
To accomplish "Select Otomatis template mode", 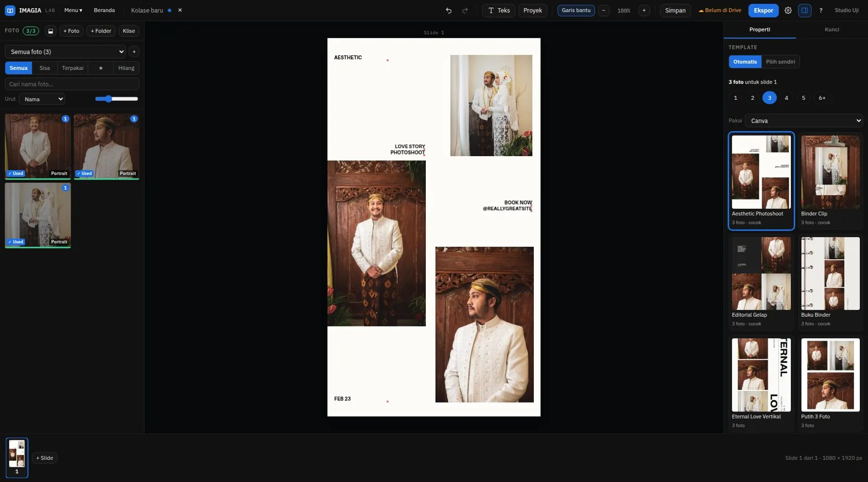I will coord(745,62).
